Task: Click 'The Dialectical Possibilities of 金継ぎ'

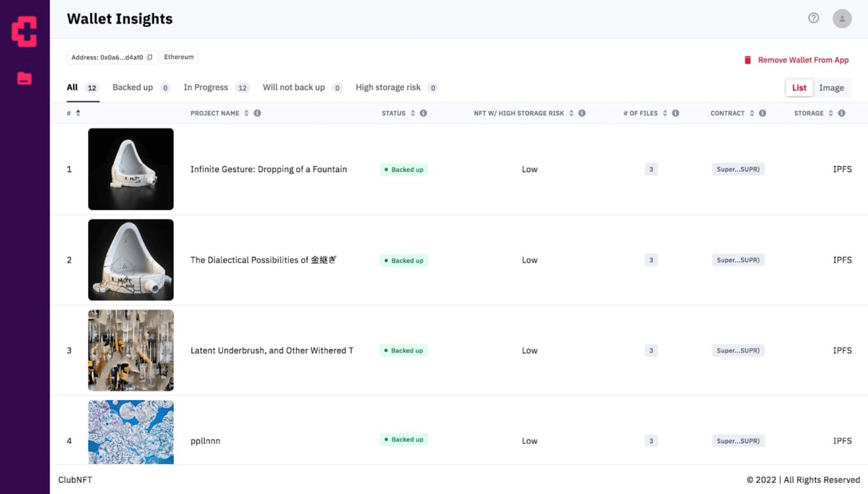Action: pos(263,260)
